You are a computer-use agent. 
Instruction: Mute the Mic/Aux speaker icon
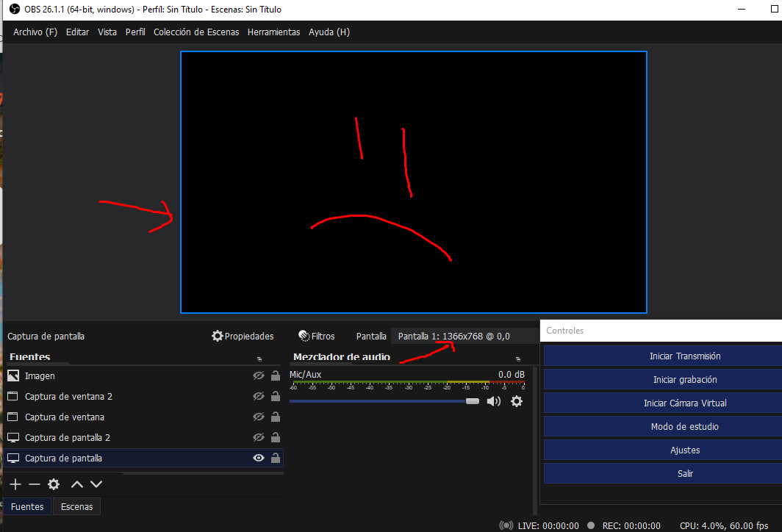[494, 401]
